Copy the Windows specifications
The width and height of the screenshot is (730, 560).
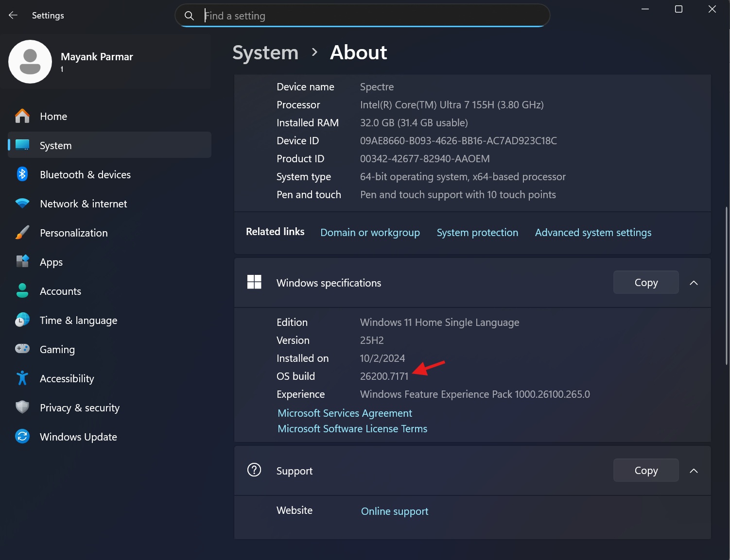tap(645, 282)
